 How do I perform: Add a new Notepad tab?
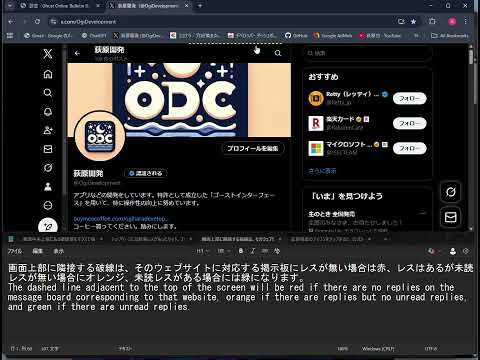click(385, 239)
